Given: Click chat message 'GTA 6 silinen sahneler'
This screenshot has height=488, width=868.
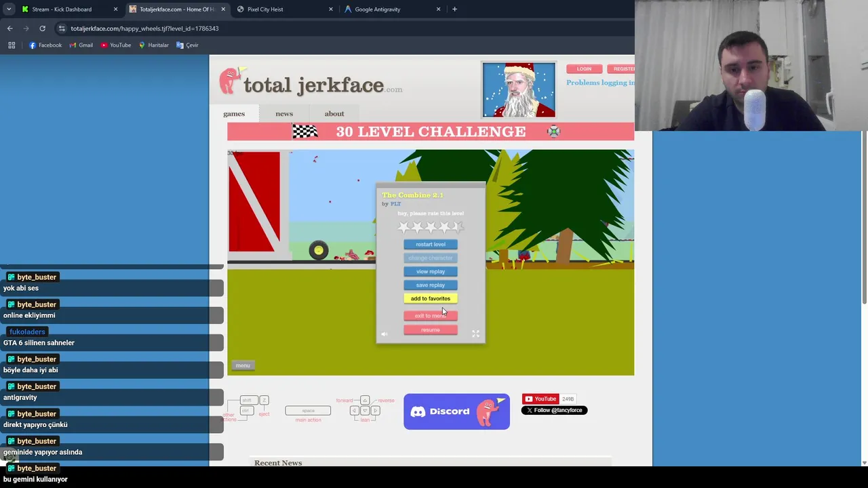Looking at the screenshot, I should pyautogui.click(x=39, y=343).
